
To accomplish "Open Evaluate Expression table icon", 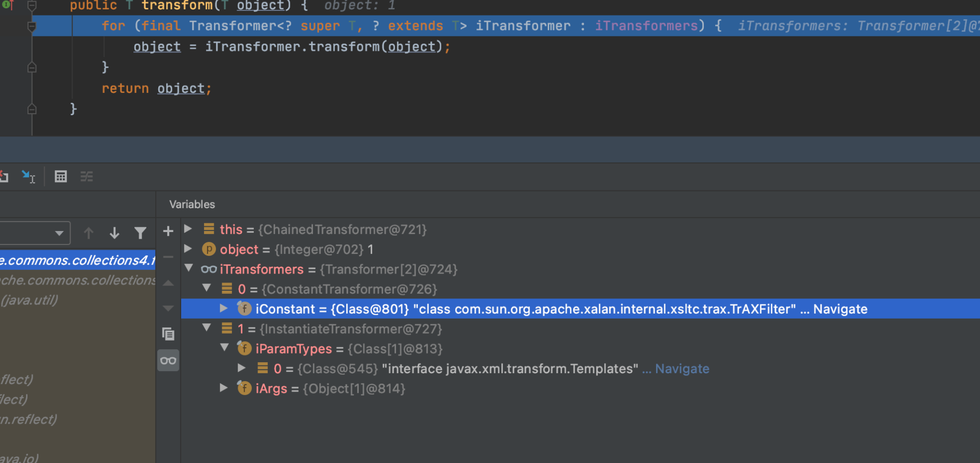I will 61,177.
